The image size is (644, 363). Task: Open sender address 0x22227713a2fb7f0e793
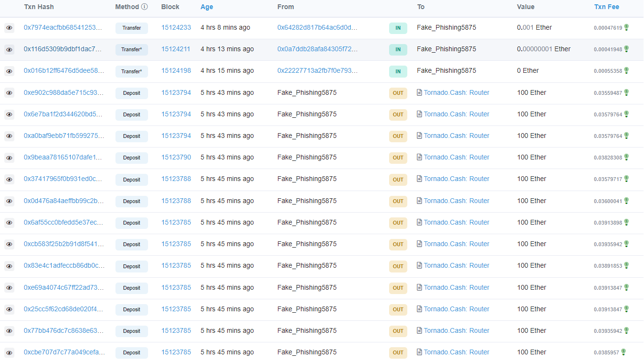[x=317, y=70]
